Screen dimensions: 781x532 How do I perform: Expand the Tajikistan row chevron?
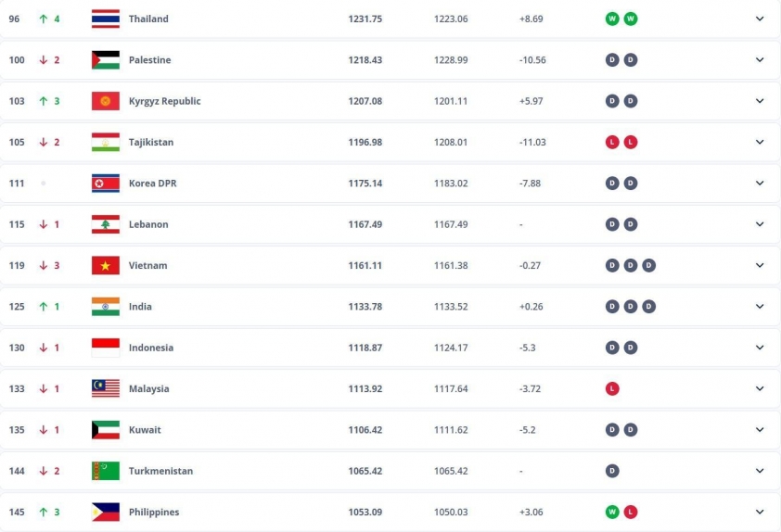click(x=760, y=143)
